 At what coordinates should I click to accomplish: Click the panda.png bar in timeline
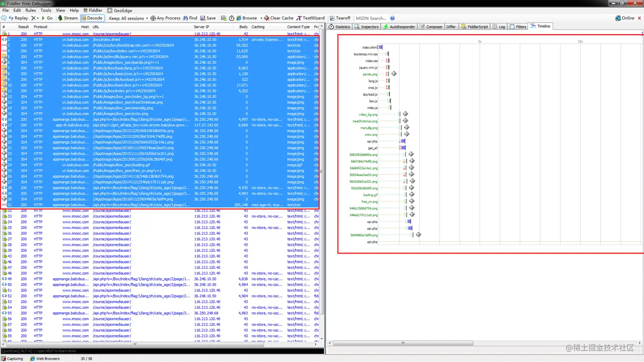pos(387,74)
